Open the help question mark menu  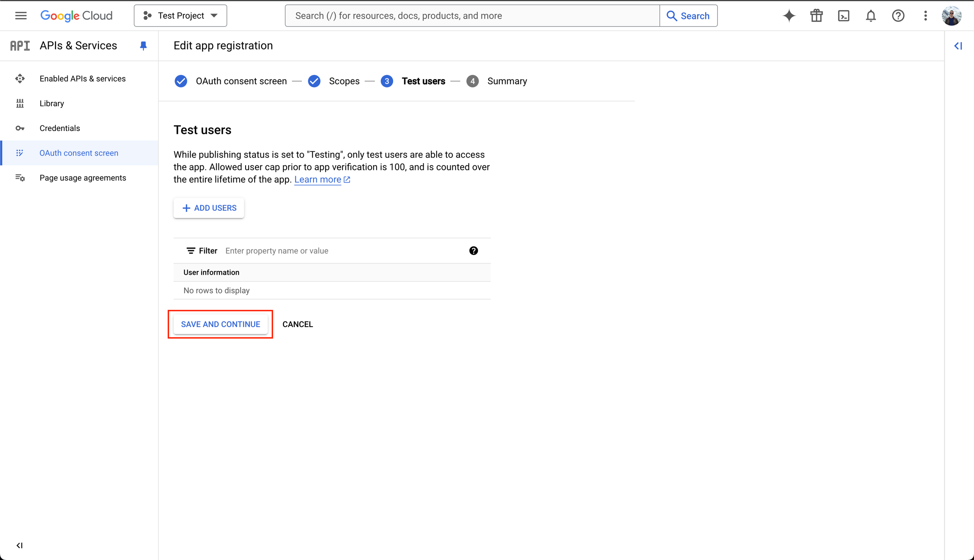click(x=898, y=16)
